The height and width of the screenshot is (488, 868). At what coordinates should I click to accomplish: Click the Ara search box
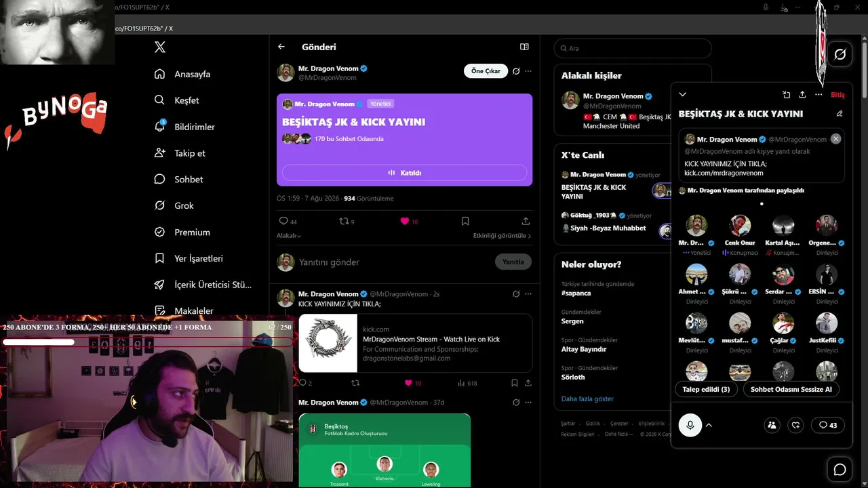coord(633,48)
